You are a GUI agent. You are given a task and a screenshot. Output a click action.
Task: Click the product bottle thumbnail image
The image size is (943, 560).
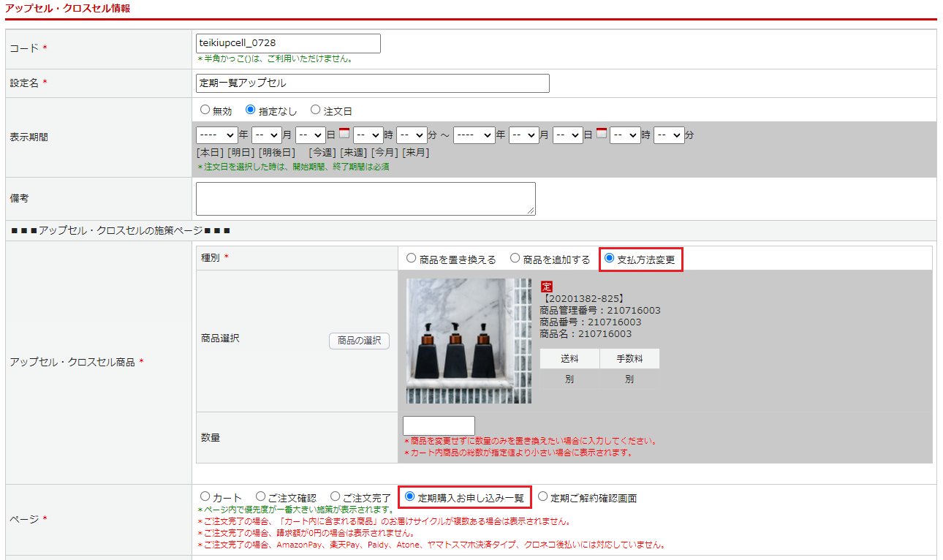click(x=469, y=341)
